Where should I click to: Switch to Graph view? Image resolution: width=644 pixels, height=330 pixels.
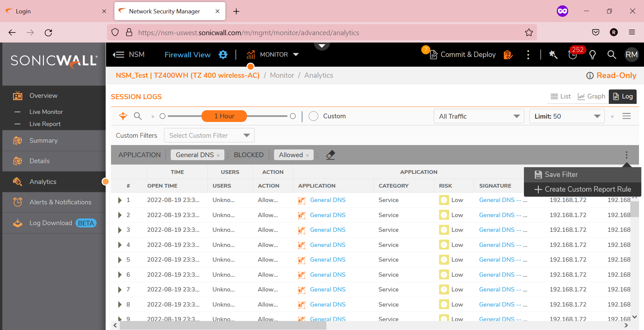pos(592,96)
